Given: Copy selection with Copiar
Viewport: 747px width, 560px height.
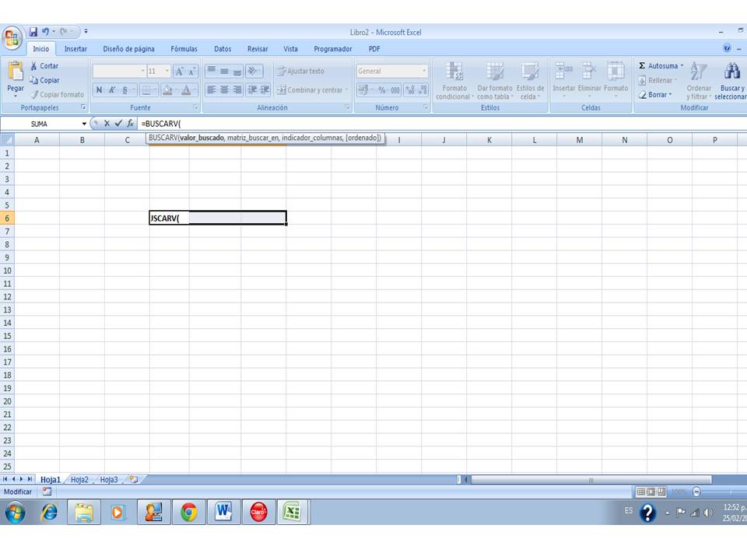Looking at the screenshot, I should (44, 80).
